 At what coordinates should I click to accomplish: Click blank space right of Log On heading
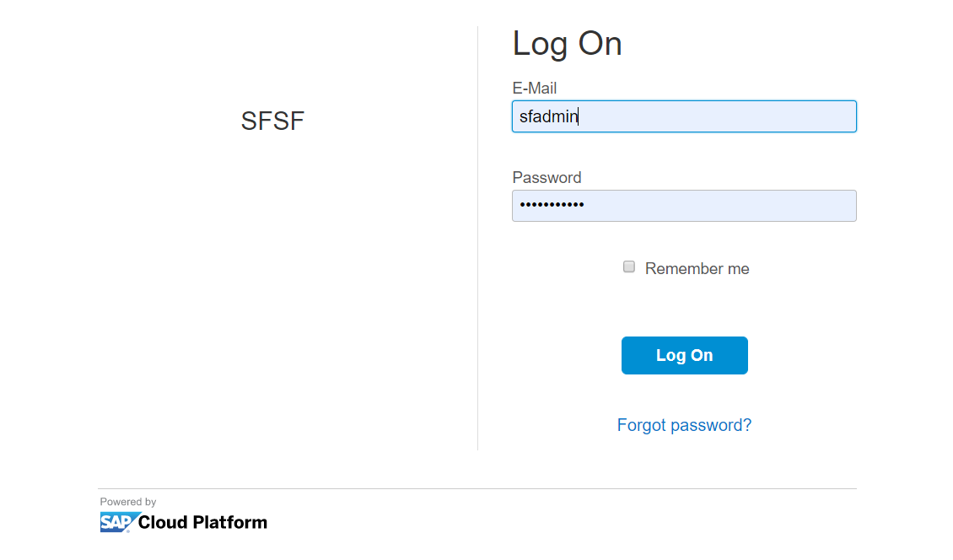[759, 44]
